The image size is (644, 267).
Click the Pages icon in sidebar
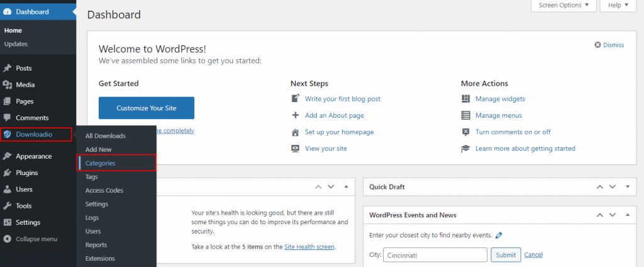click(7, 101)
